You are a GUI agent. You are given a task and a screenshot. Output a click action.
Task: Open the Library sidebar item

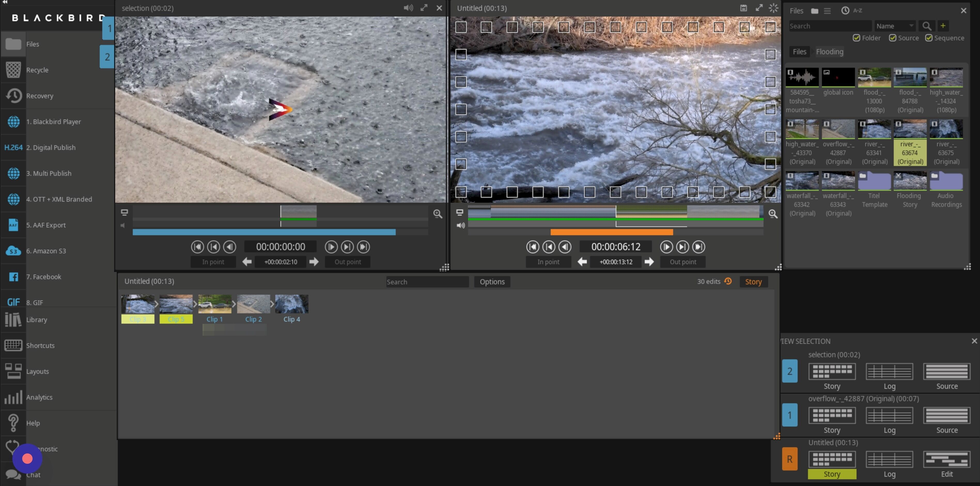36,320
